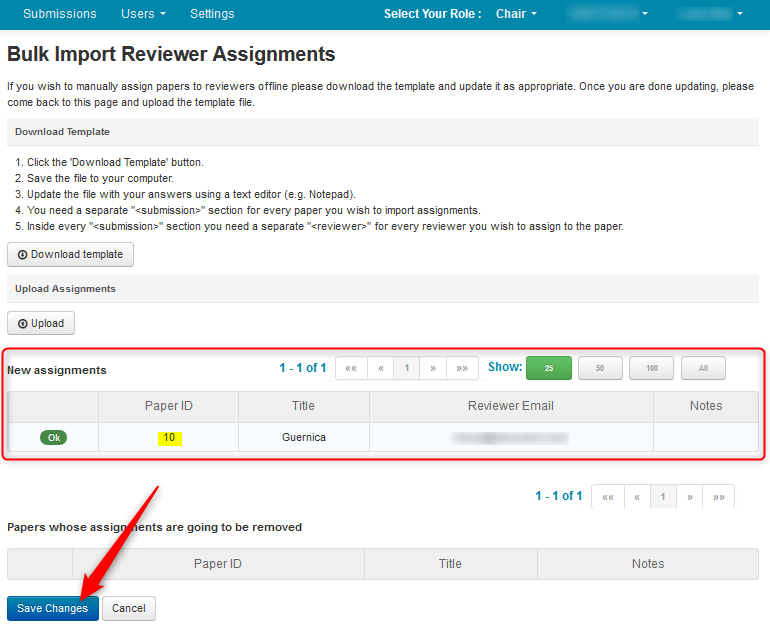770x628 pixels.
Task: Go to first page in New assignments pager
Action: click(351, 368)
